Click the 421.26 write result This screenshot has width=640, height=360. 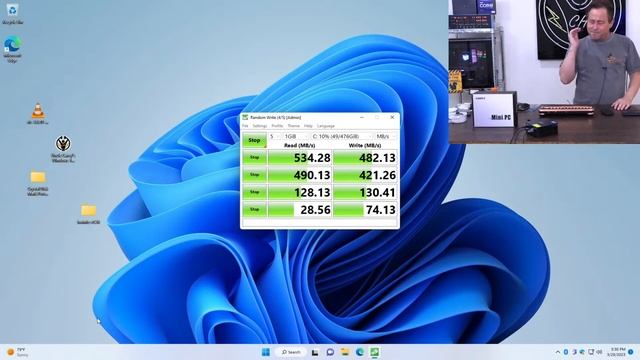365,175
